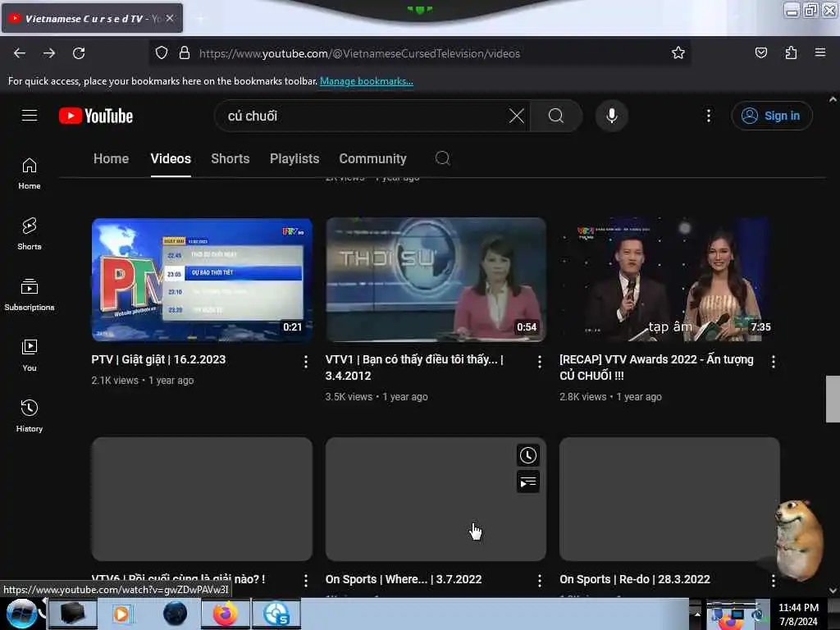The width and height of the screenshot is (840, 630).
Task: Open Firefox from the Windows taskbar
Action: [226, 614]
